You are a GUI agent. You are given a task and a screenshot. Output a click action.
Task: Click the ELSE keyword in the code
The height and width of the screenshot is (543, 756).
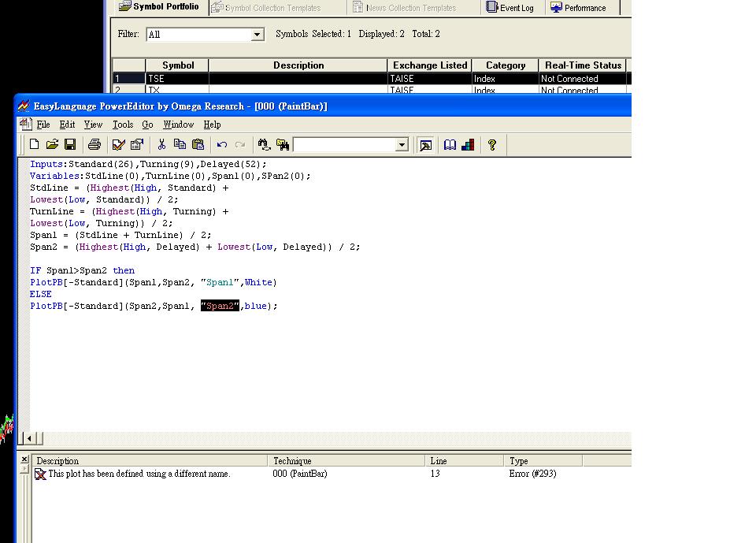pos(41,295)
